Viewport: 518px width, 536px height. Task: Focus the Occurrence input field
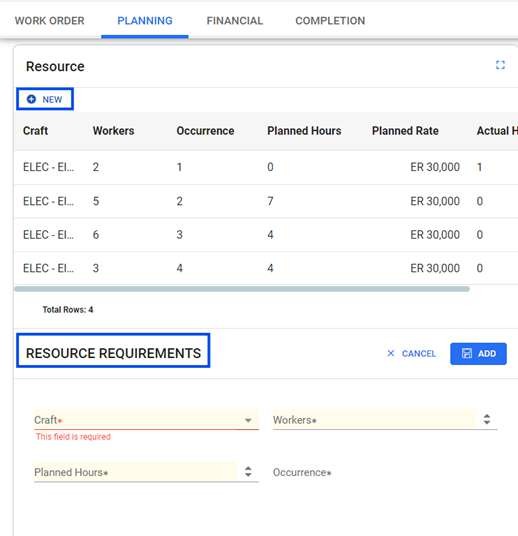pos(385,472)
